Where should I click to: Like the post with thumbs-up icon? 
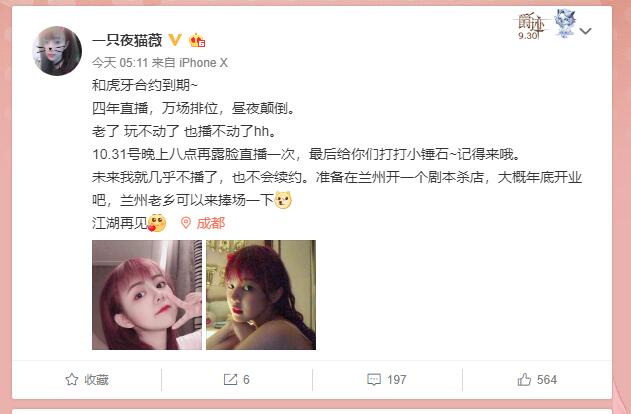(x=524, y=379)
